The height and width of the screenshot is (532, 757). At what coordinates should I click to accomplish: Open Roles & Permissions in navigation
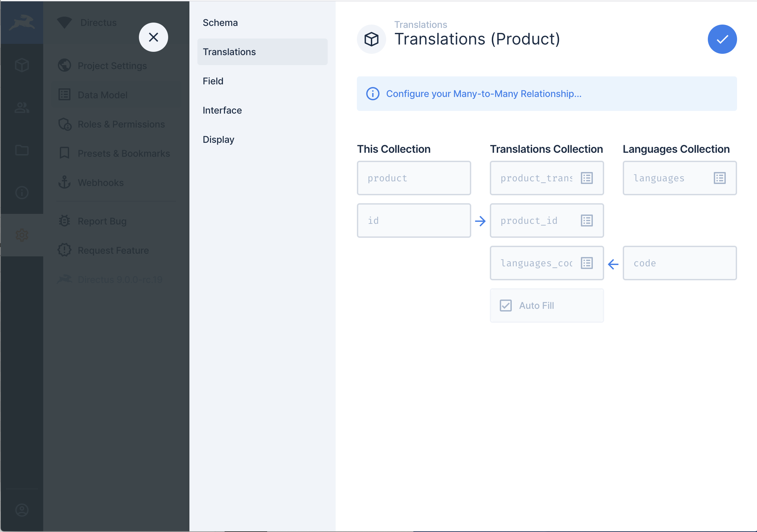[x=116, y=124]
